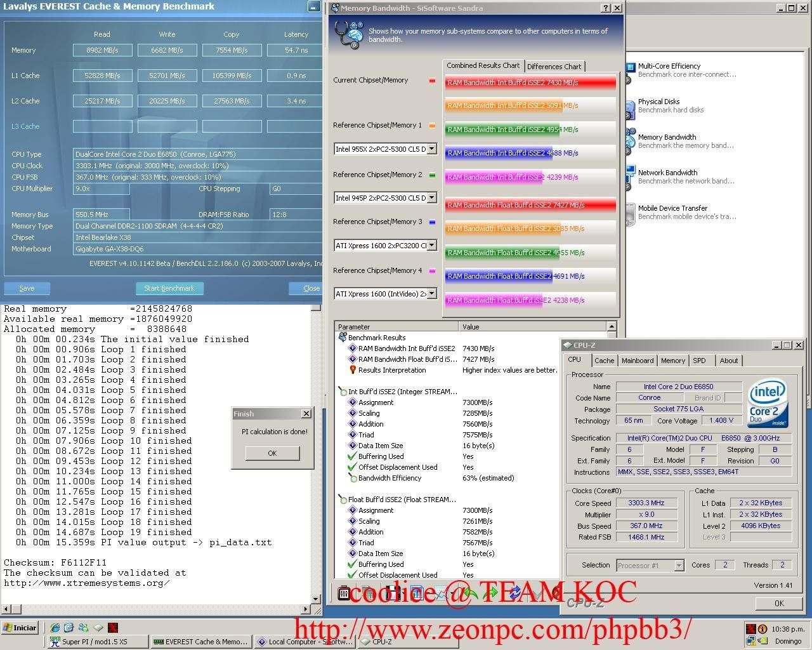This screenshot has width=812, height=650.
Task: Click the Parameter column header in Sandra results
Action: coord(396,327)
